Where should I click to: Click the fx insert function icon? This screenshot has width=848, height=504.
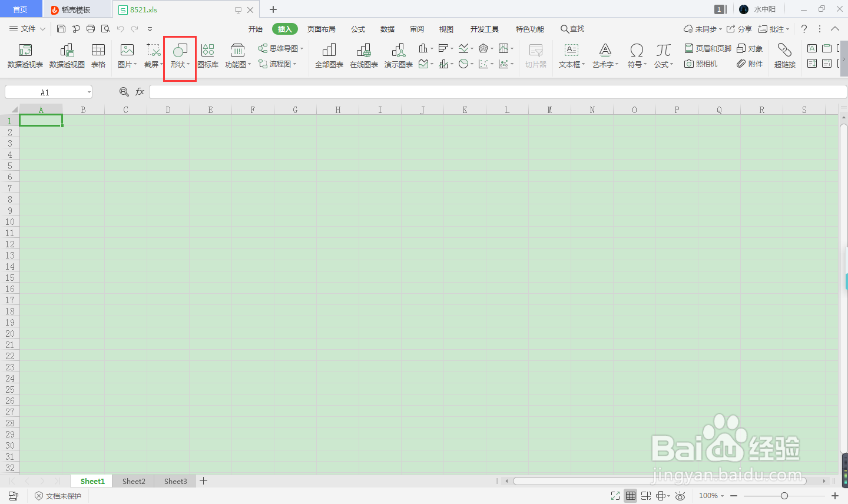(x=140, y=92)
